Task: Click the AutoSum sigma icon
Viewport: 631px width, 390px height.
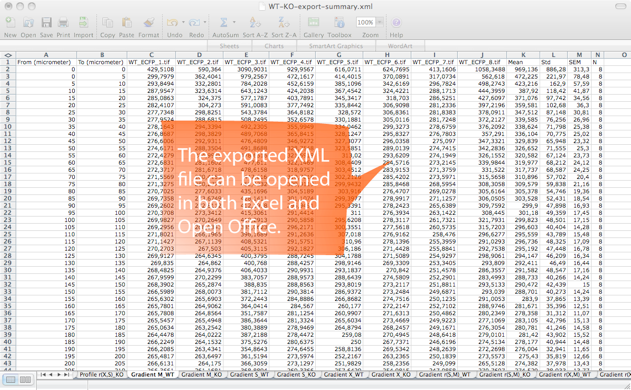Action: (223, 23)
